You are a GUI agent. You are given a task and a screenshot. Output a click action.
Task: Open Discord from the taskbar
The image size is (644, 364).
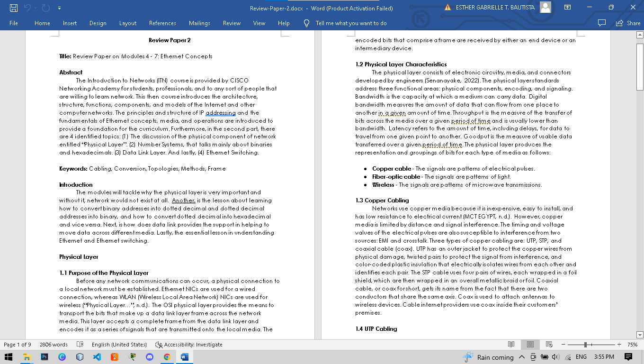coord(150,357)
